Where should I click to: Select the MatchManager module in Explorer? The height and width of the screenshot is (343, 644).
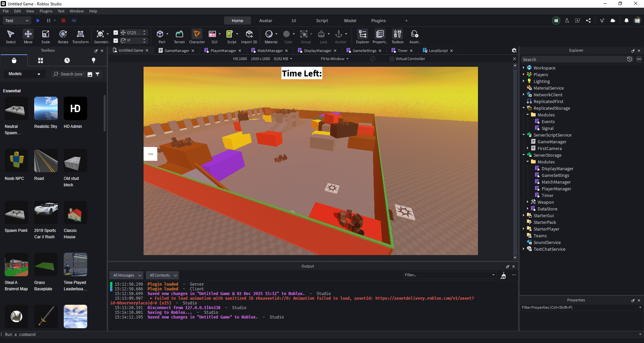[556, 182]
